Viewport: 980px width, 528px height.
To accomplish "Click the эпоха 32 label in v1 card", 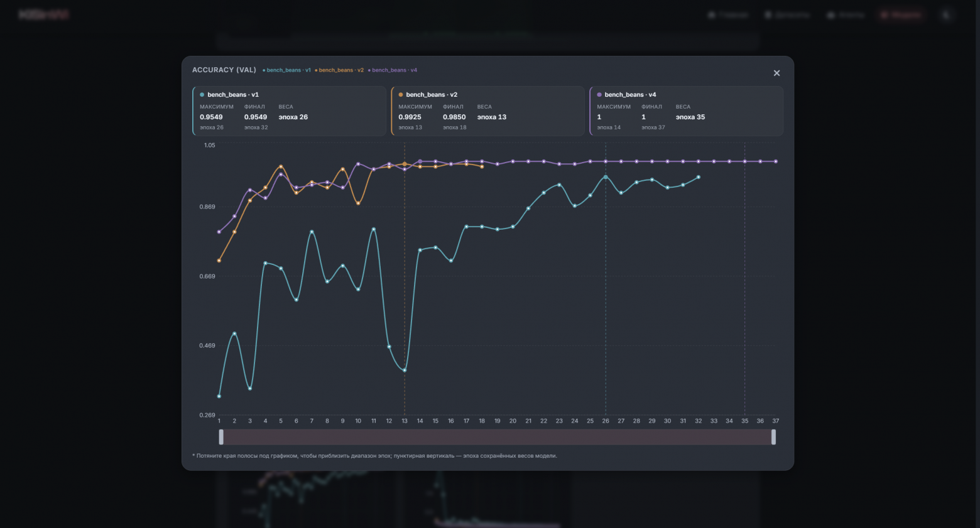I will click(256, 127).
